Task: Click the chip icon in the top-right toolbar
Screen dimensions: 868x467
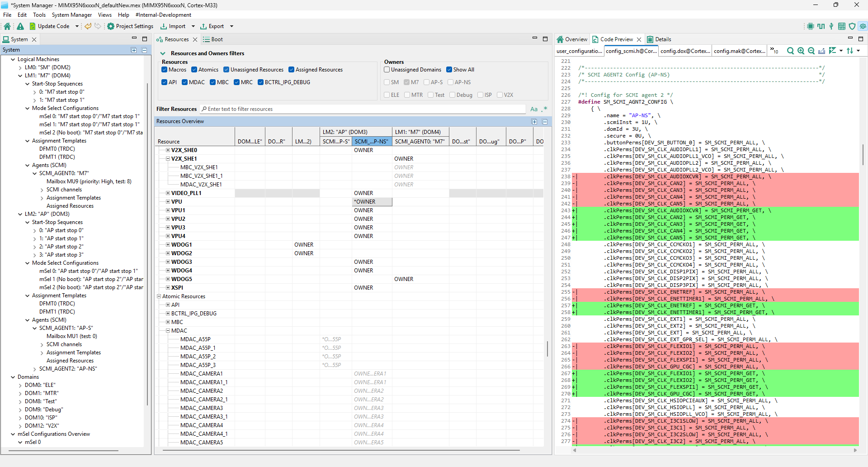Action: tap(811, 26)
